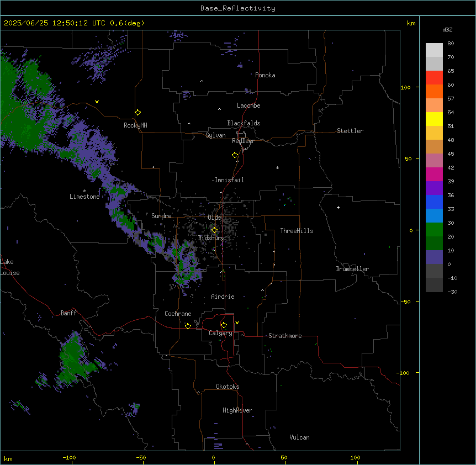476x465 pixels.
Task: Click the Didsbury town label
Action: (211, 238)
